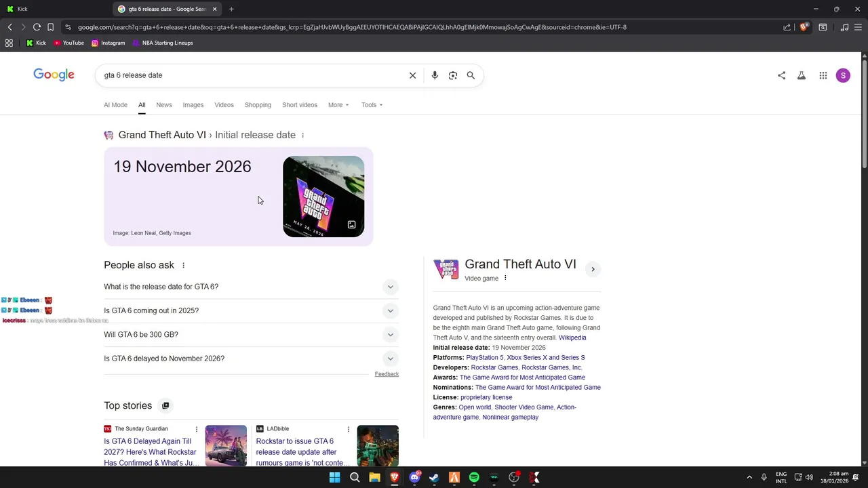Clear the search query with X icon
Viewport: 868px width, 488px height.
click(x=412, y=75)
